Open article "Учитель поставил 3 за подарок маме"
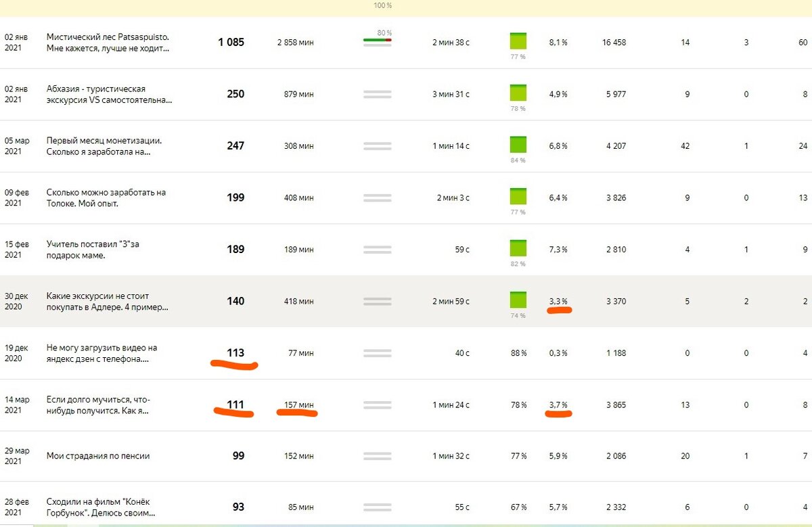812x527 pixels. [x=93, y=250]
